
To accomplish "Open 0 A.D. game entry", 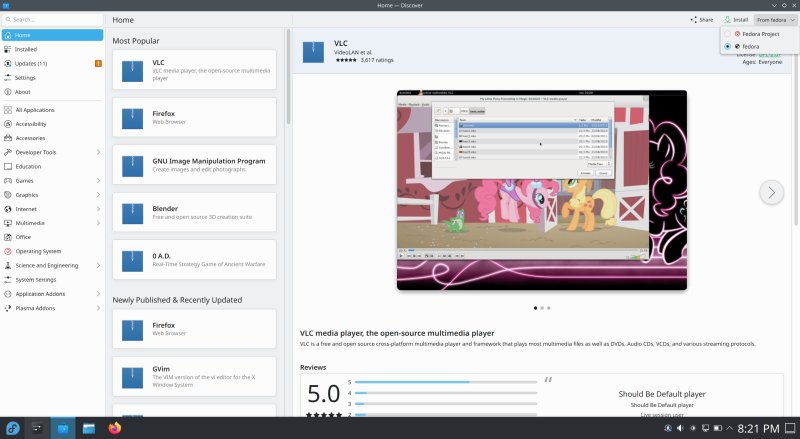I will tap(194, 262).
